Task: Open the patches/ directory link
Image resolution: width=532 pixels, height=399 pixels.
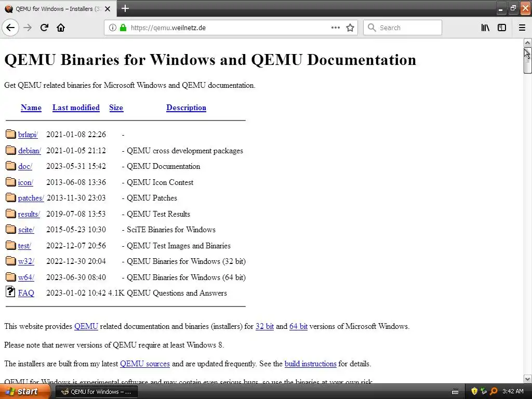Action: (31, 198)
